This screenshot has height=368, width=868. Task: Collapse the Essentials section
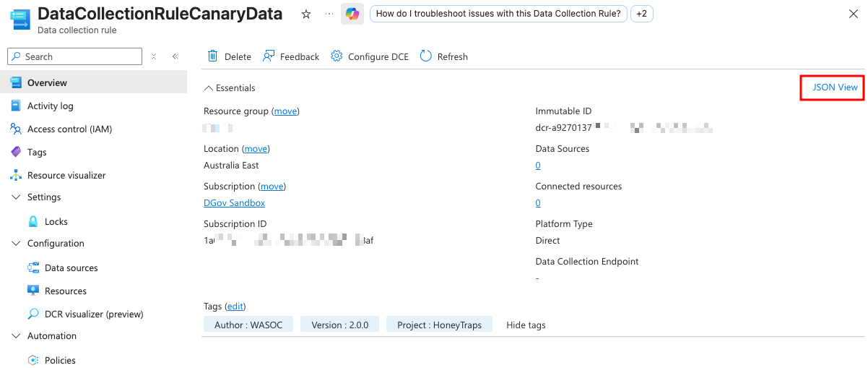pyautogui.click(x=209, y=88)
